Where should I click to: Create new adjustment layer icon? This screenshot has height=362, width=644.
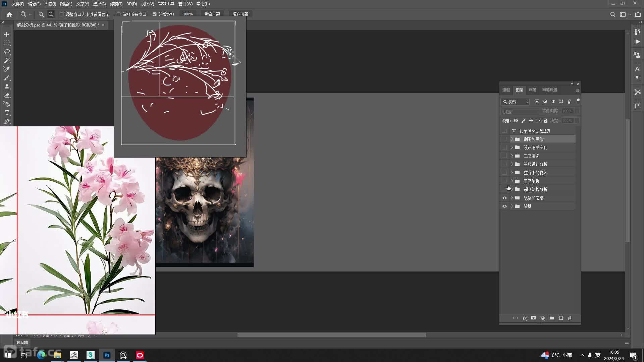point(543,318)
